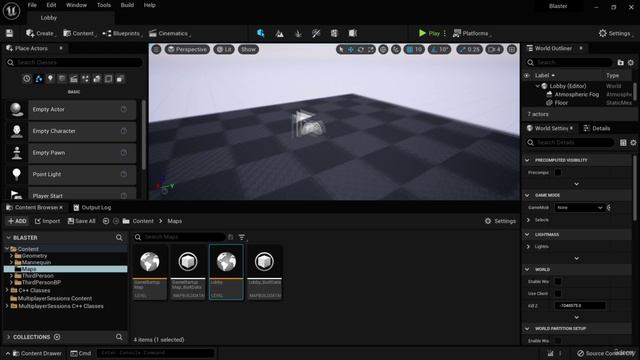Click the Import button
The width and height of the screenshot is (640, 360).
47,221
